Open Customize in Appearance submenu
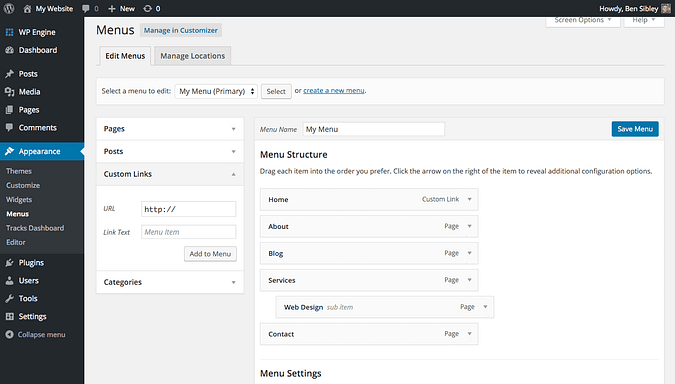The width and height of the screenshot is (675, 384). click(23, 185)
